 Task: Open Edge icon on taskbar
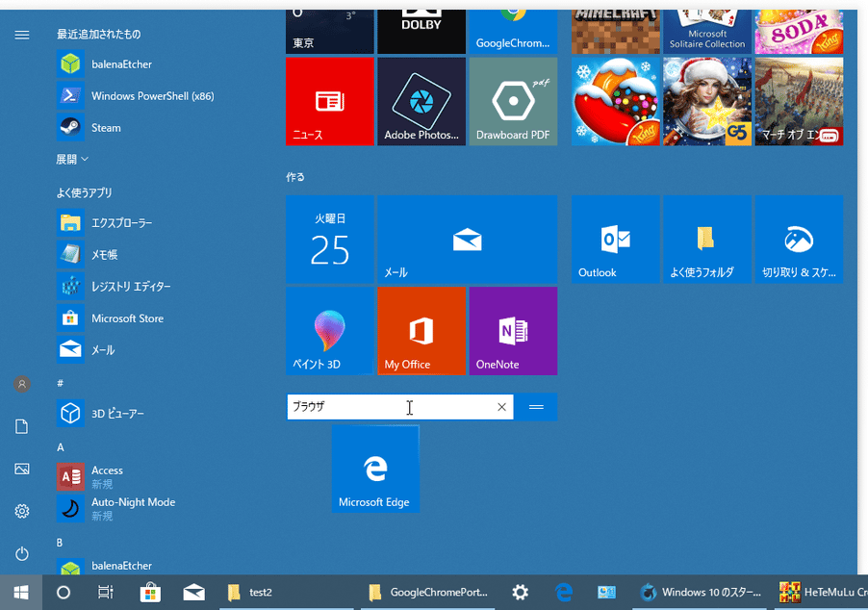click(x=564, y=593)
